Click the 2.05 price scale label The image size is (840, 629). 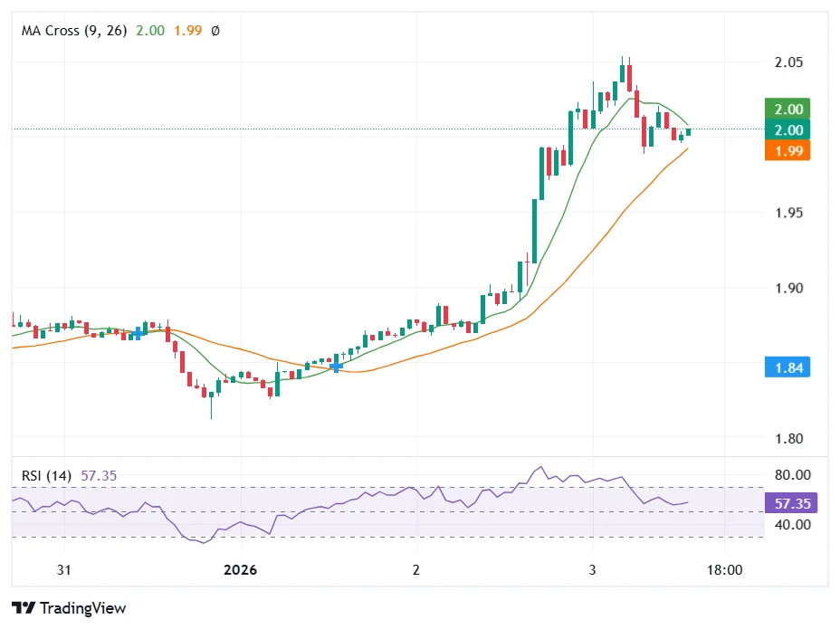click(787, 62)
